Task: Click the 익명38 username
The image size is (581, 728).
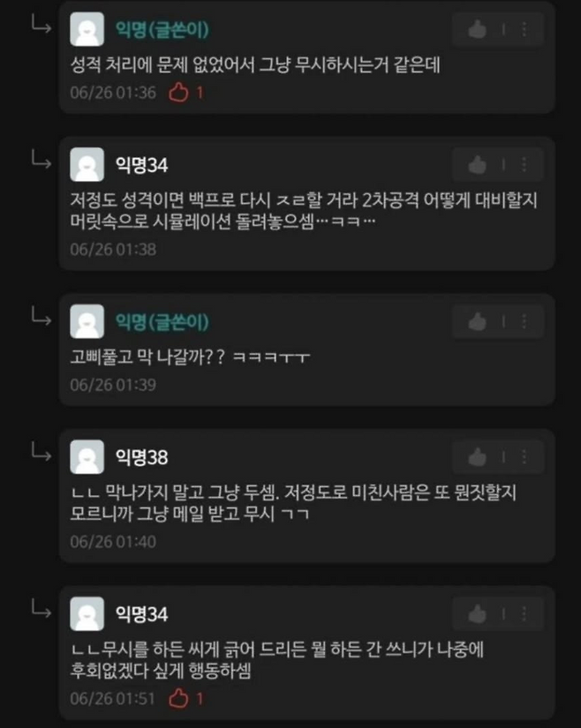Action: pyautogui.click(x=141, y=457)
